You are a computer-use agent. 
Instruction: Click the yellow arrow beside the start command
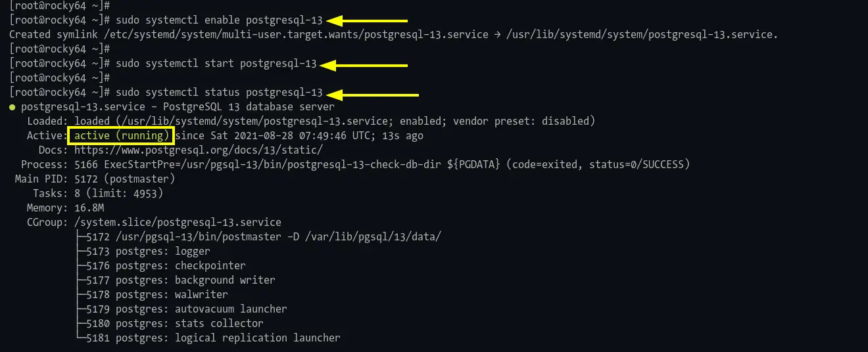364,65
